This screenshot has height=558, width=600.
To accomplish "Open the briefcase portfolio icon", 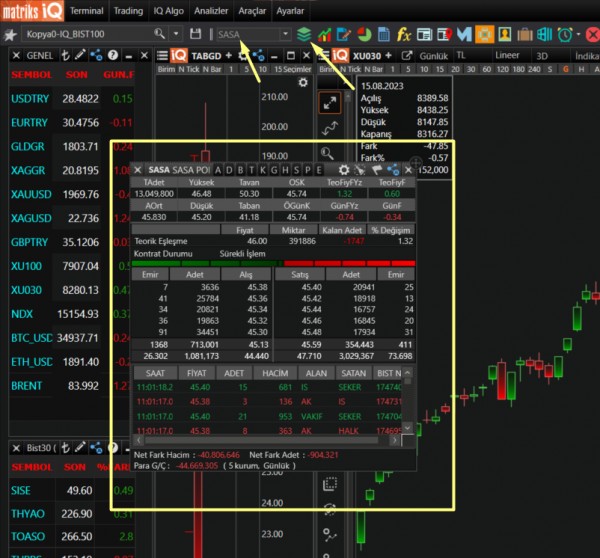I will 525,35.
